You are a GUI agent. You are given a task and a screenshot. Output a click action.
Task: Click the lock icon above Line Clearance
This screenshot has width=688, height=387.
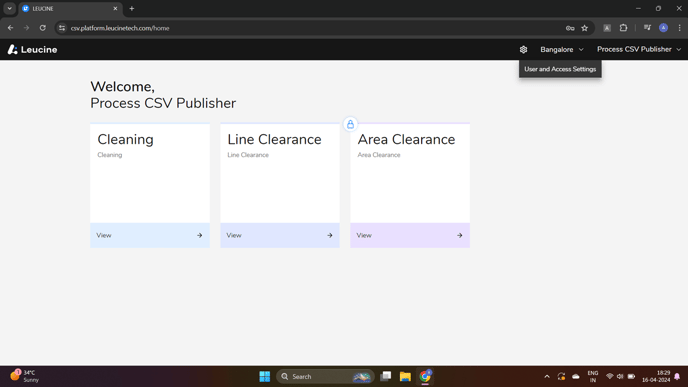[350, 124]
